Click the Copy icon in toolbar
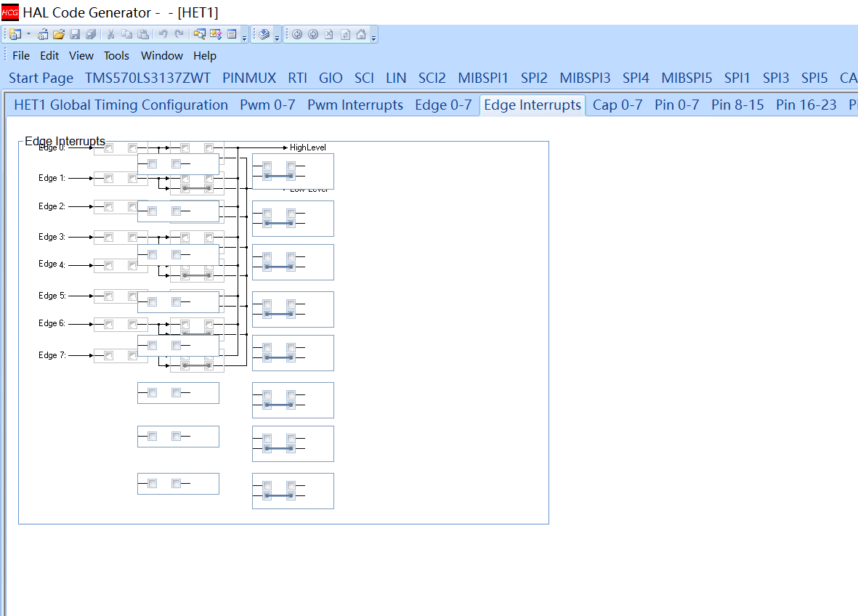The image size is (858, 616). [x=127, y=34]
